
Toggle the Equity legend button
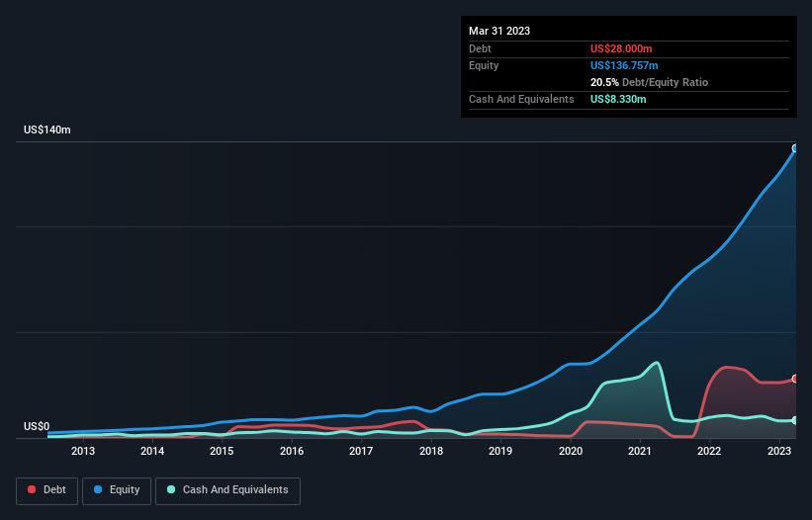[x=117, y=490]
